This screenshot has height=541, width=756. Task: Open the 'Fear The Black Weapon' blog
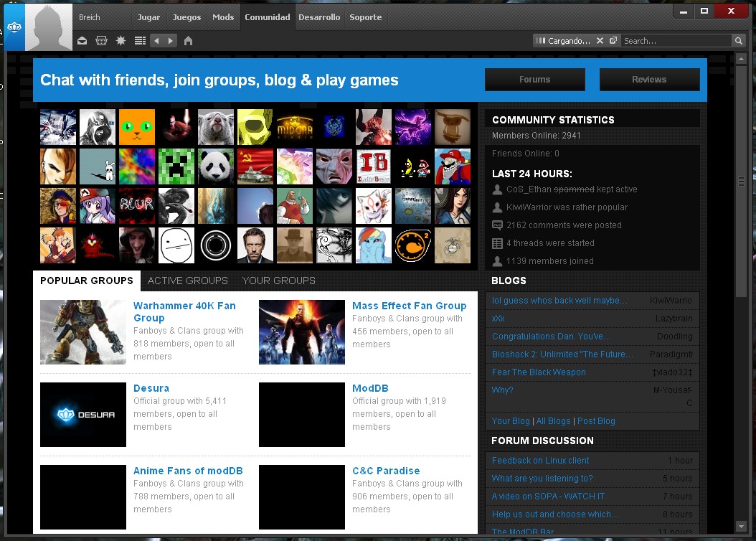click(539, 372)
